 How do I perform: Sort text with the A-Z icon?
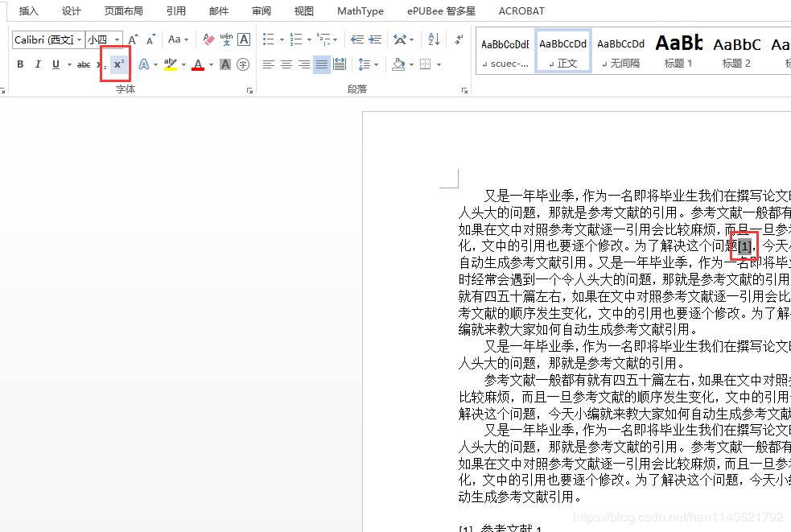434,39
